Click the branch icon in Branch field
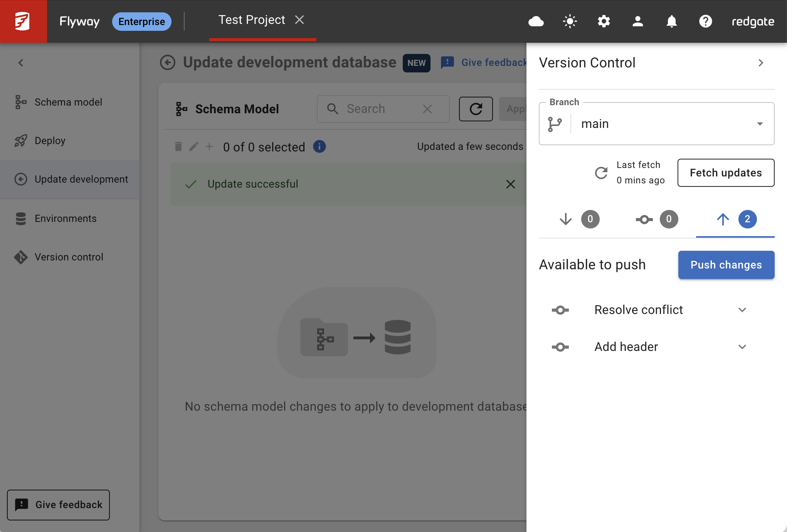Screen dimensions: 787x532 click(x=555, y=124)
